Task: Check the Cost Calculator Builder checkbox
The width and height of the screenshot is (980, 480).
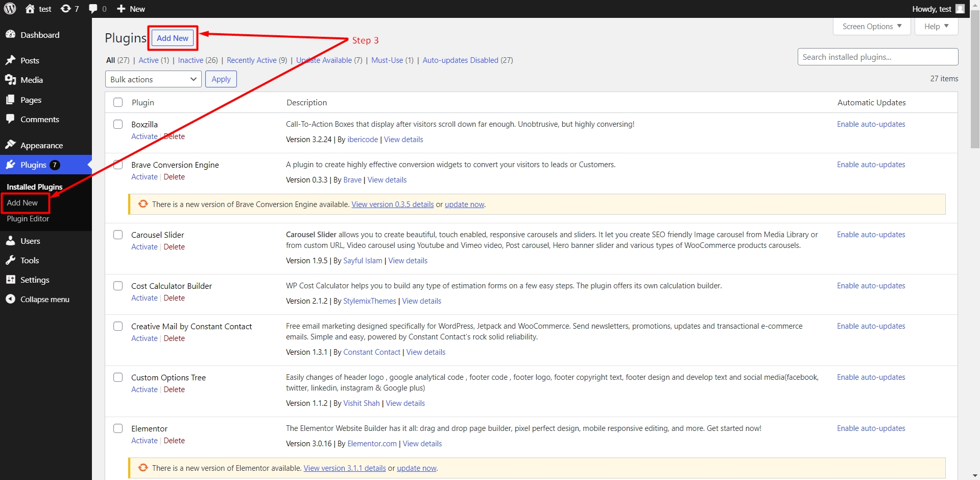Action: click(x=118, y=286)
